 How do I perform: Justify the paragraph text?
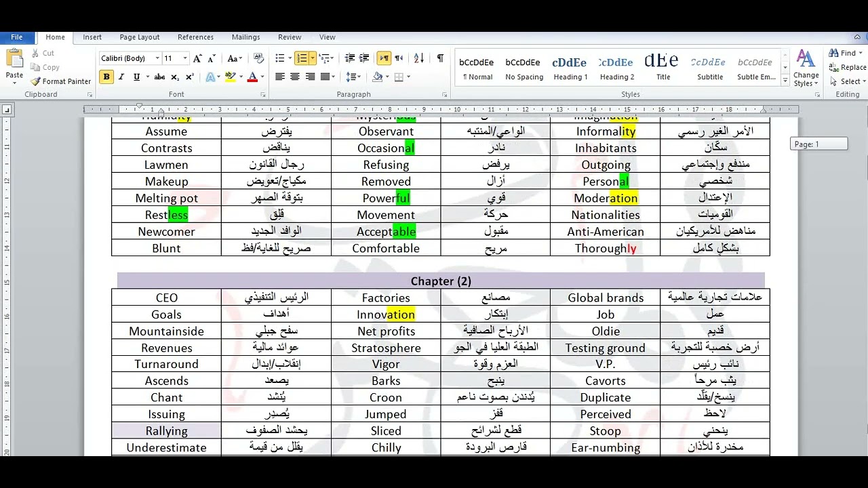pyautogui.click(x=325, y=77)
